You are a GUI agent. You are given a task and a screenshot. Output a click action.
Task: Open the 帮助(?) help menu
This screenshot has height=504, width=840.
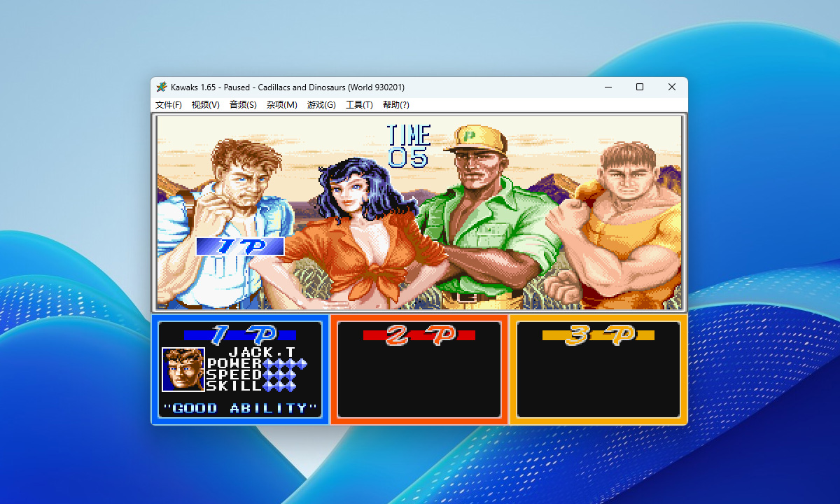(395, 105)
